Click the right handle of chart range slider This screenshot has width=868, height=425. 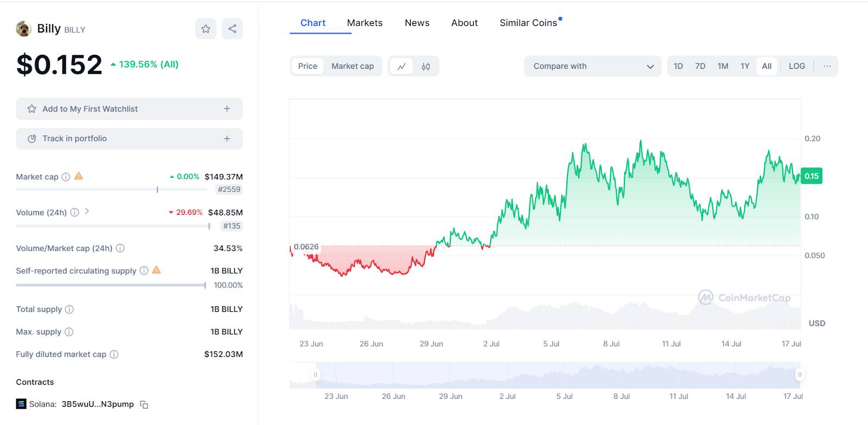click(799, 375)
